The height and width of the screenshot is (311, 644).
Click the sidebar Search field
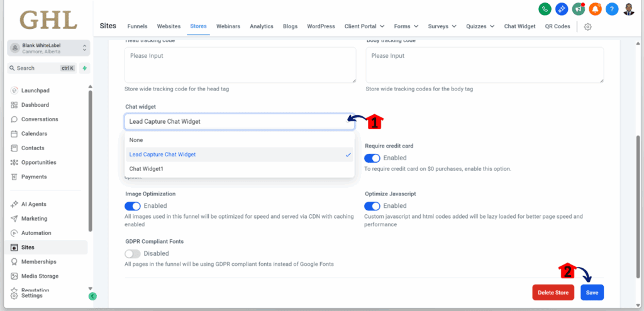pyautogui.click(x=42, y=68)
